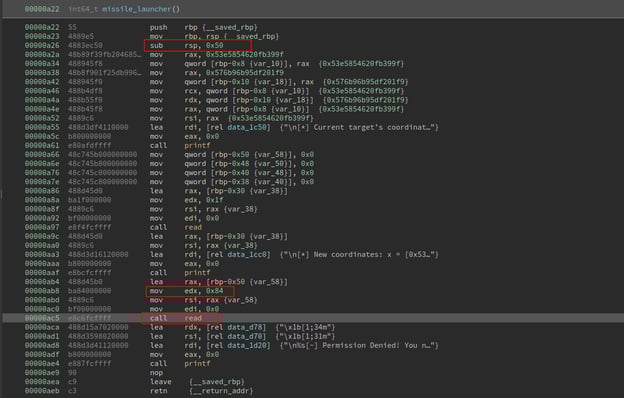
Task: Click the leave instruction mnemonic
Action: click(161, 382)
